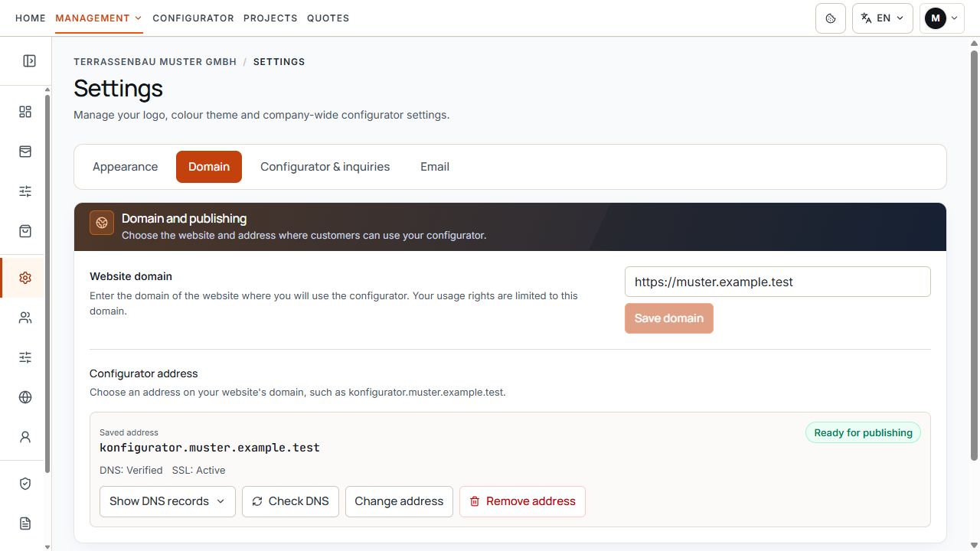This screenshot has height=551, width=980.
Task: Click the Domain and publishing header icon
Action: click(x=102, y=223)
